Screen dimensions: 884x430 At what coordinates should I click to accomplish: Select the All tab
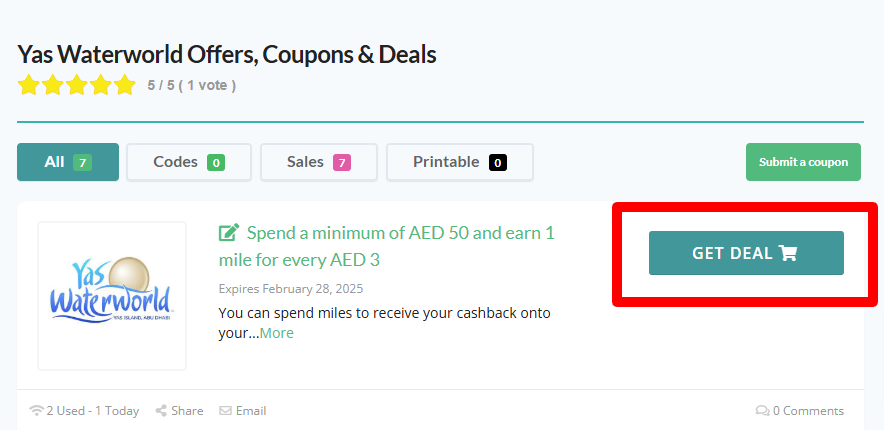[68, 162]
